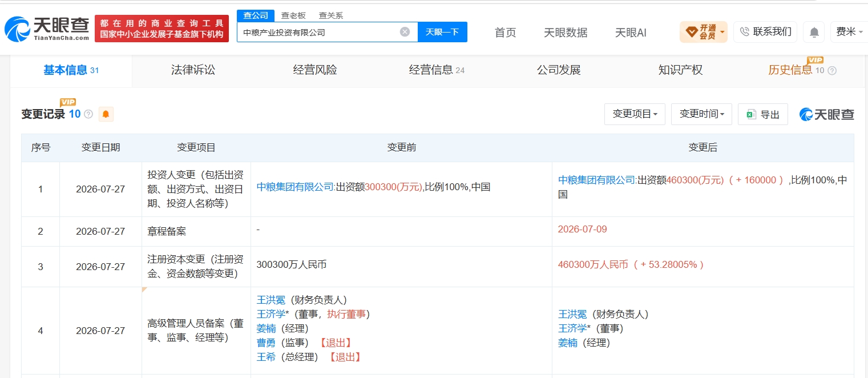Click the 联系我们 phone icon

click(x=744, y=32)
